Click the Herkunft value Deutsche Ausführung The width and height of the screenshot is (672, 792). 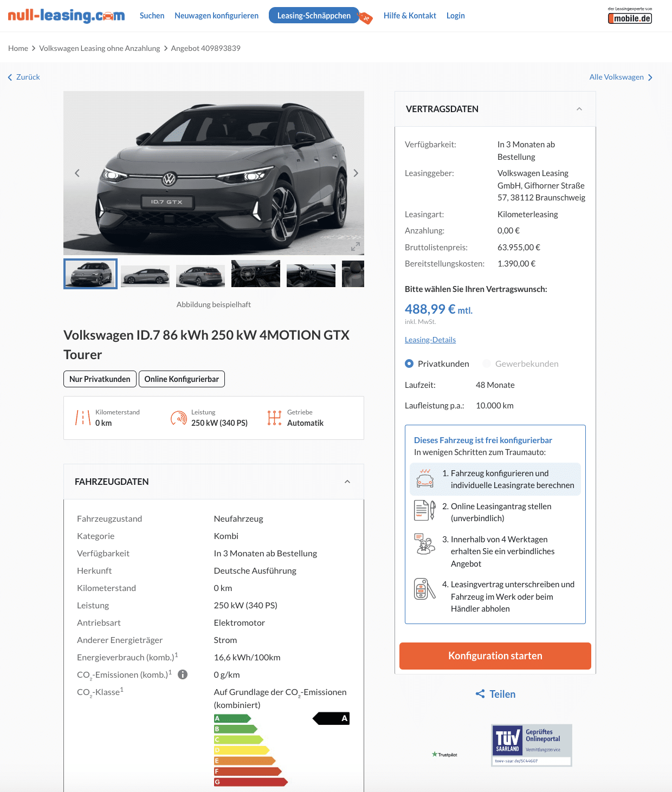click(x=255, y=570)
